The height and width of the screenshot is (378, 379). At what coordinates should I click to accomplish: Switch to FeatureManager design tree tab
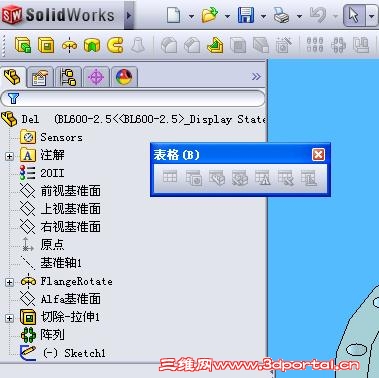[x=13, y=77]
